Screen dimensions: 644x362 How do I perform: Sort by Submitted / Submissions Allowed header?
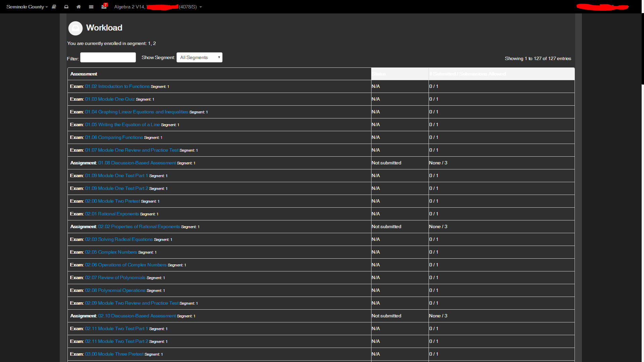(x=501, y=74)
